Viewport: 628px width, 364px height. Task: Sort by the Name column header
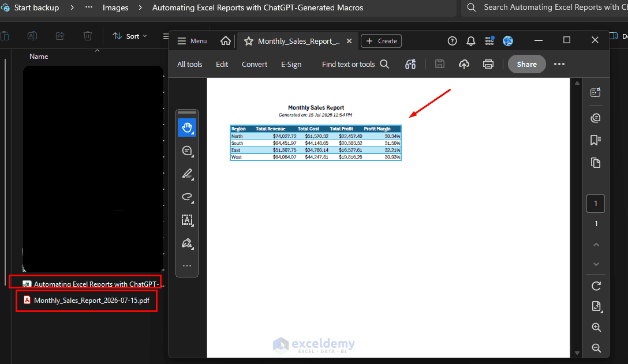coord(39,57)
